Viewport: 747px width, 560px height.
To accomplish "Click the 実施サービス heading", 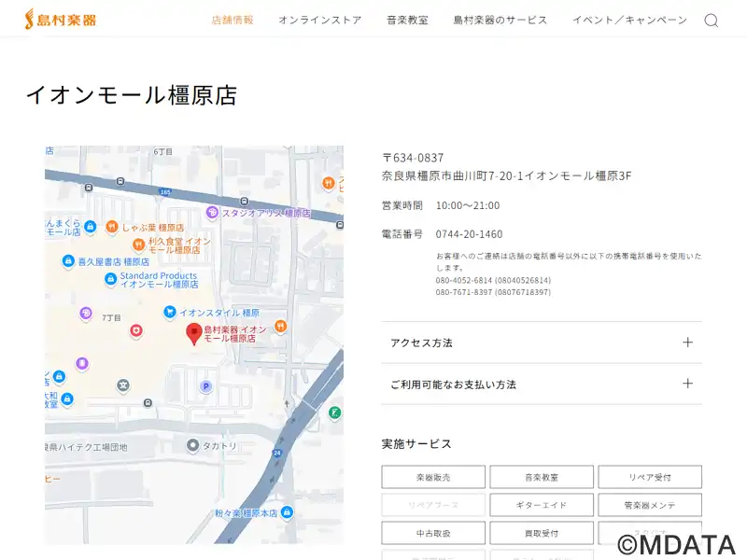I will click(x=416, y=444).
